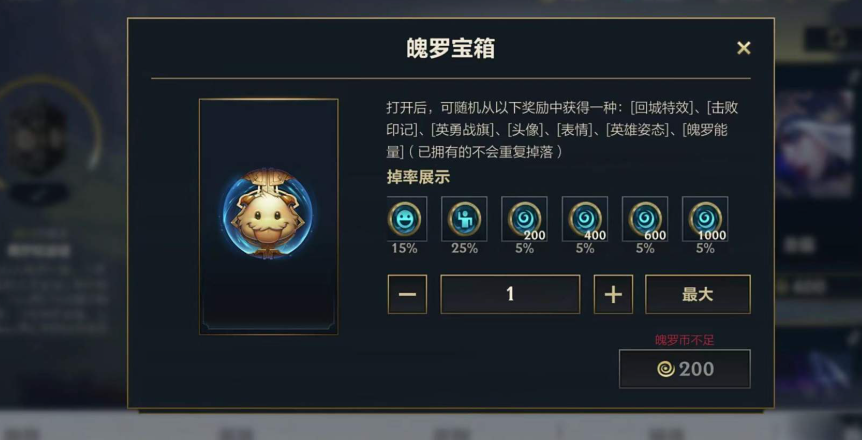Tap the 15% drop rate label
862x440 pixels.
[405, 249]
